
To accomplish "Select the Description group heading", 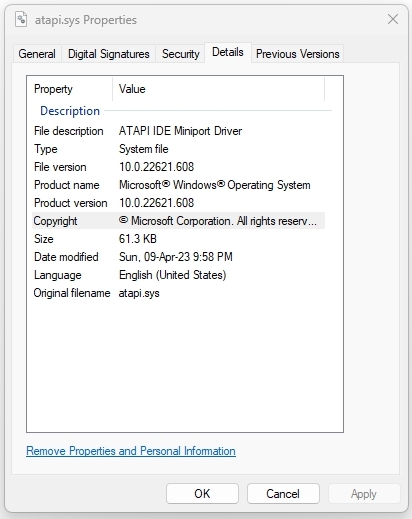I will [70, 111].
